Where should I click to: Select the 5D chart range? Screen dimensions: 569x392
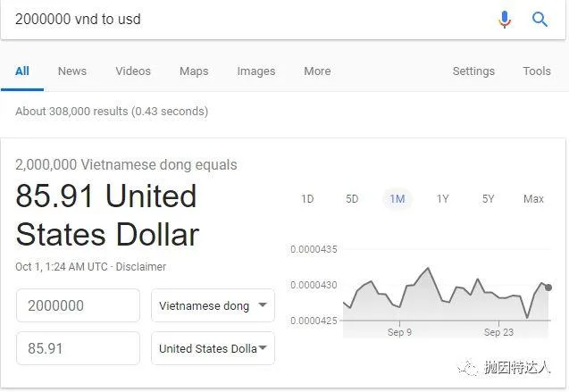[x=352, y=199]
